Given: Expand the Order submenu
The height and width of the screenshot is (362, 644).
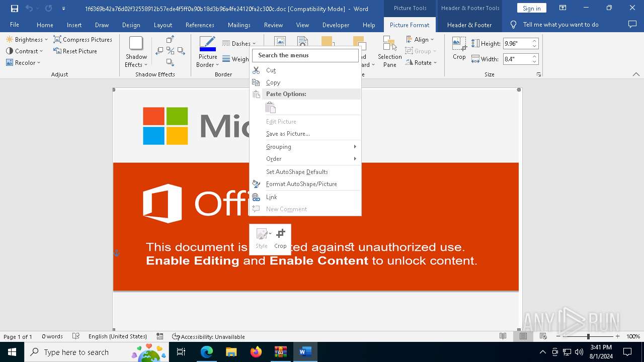Looking at the screenshot, I should [306, 159].
